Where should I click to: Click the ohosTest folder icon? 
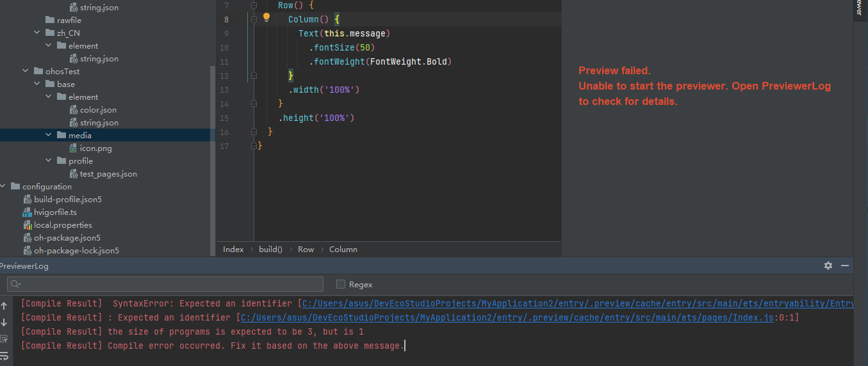pyautogui.click(x=39, y=71)
